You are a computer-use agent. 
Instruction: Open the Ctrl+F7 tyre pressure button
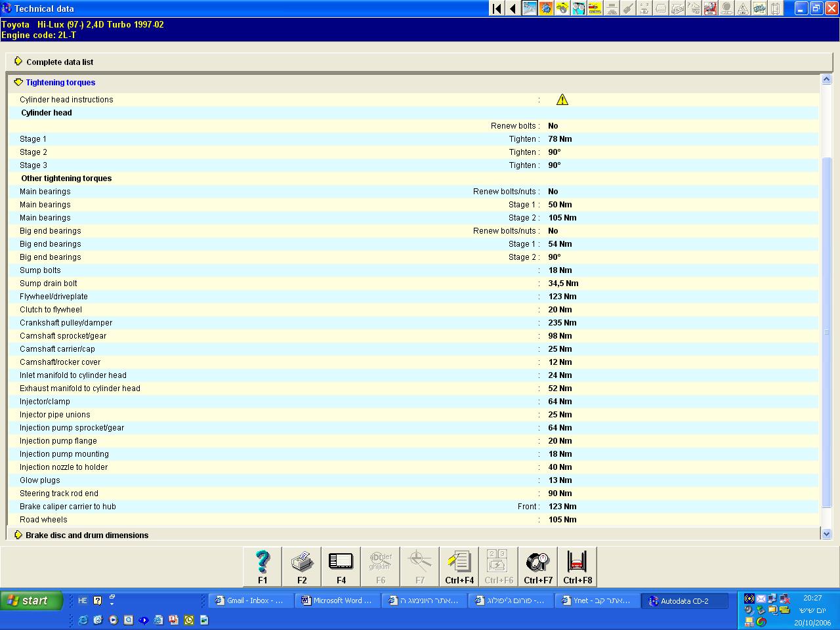tap(538, 566)
